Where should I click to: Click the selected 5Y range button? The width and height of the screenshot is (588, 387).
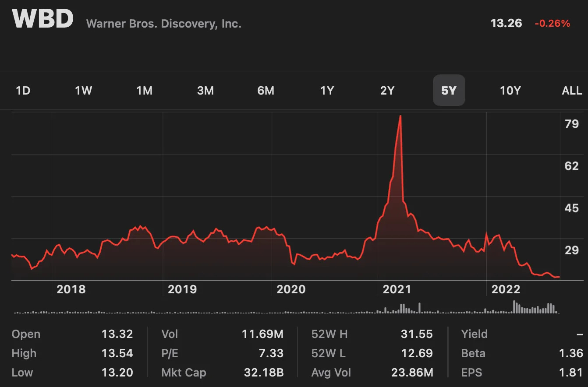pos(449,90)
